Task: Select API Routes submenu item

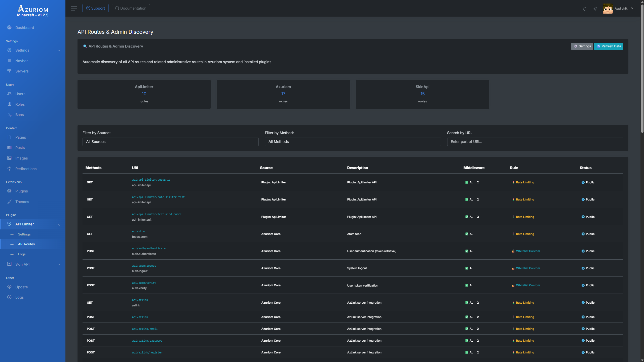Action: click(26, 244)
